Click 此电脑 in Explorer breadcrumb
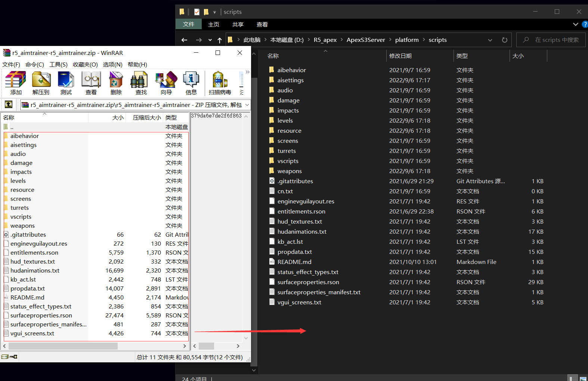The width and height of the screenshot is (588, 381). [252, 40]
